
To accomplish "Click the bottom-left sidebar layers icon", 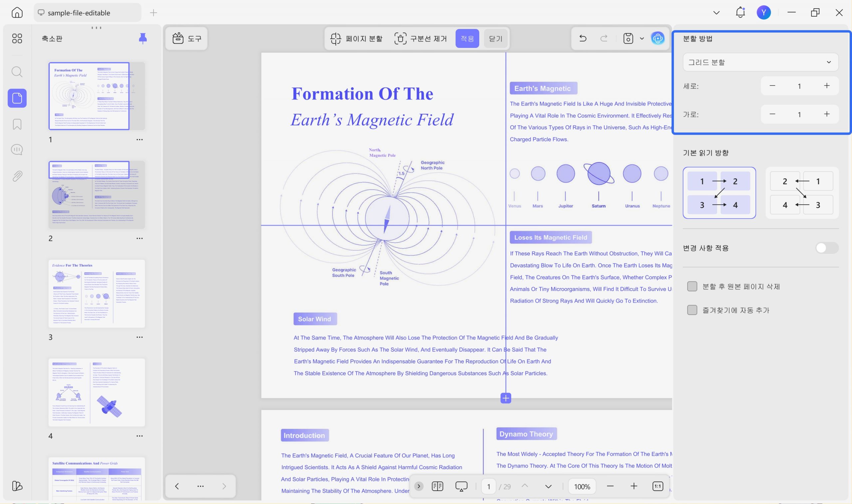I will click(17, 486).
